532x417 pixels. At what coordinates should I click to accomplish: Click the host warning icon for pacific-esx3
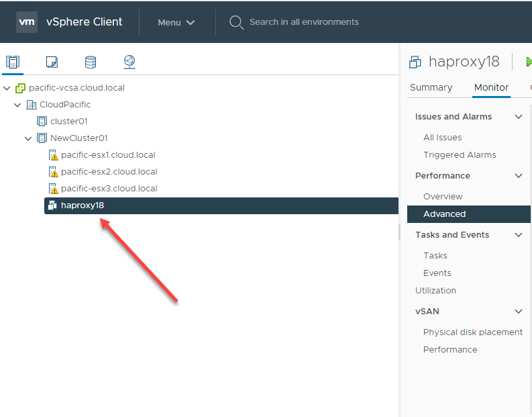[53, 189]
